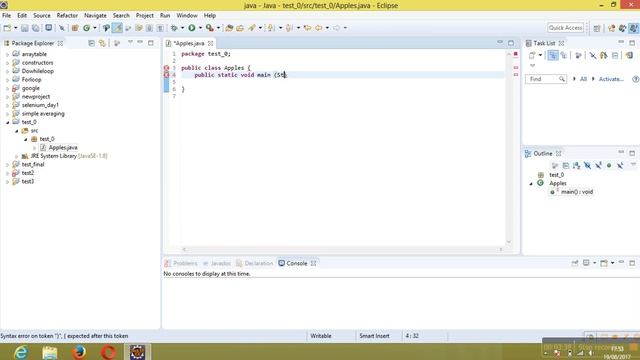This screenshot has height=360, width=640.
Task: Click the Last Edit Location icon
Action: click(x=307, y=28)
